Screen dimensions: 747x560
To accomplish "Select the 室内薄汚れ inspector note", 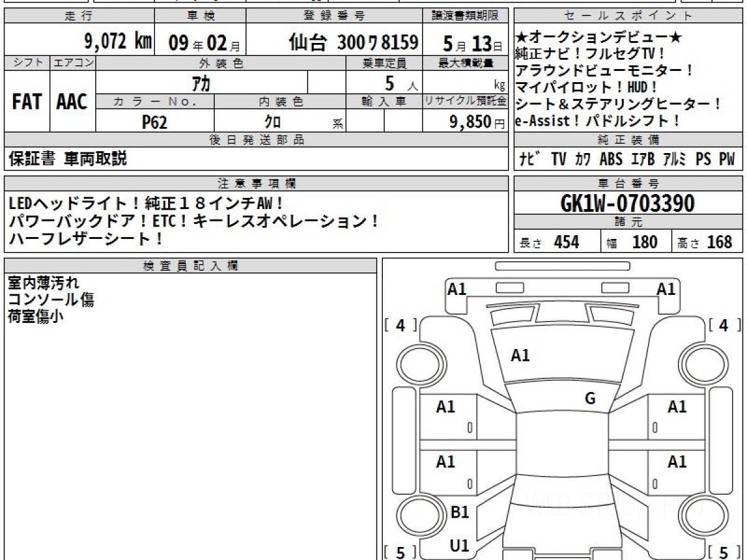I will pos(44,283).
